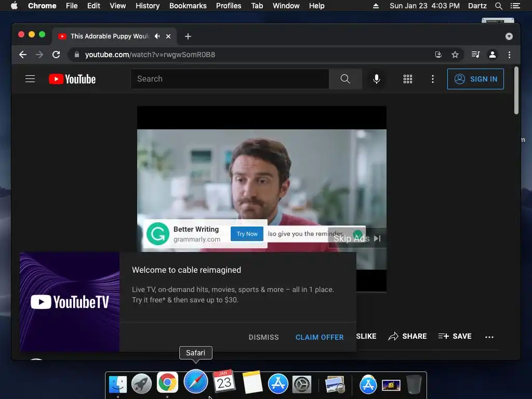
Task: Go back with Chrome's back arrow
Action: coord(23,55)
